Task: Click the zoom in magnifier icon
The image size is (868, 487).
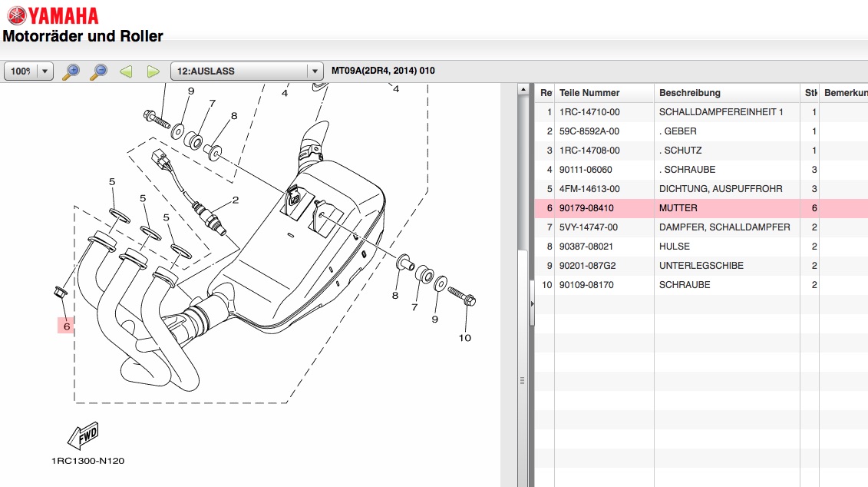Action: [x=72, y=71]
